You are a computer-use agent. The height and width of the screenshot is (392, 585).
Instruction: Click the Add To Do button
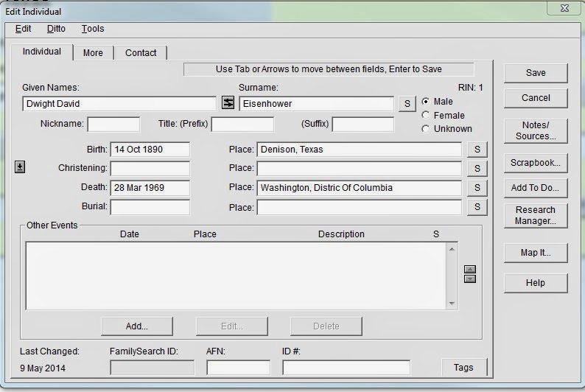point(536,188)
